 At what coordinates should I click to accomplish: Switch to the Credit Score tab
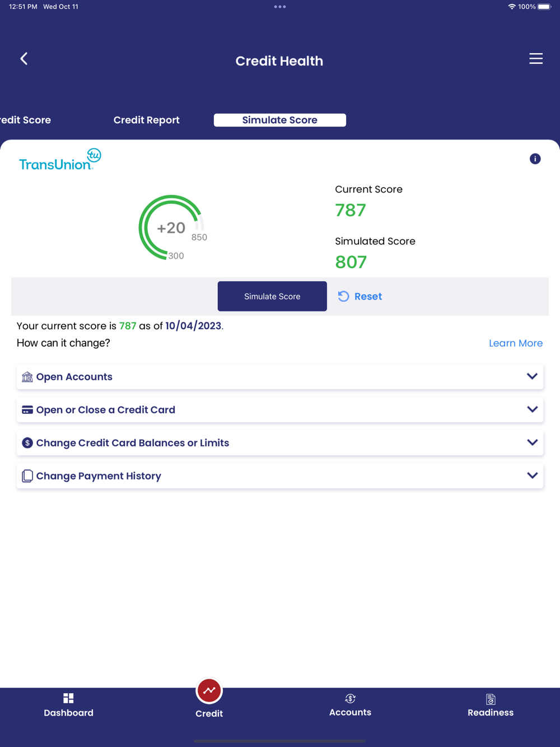pyautogui.click(x=25, y=120)
